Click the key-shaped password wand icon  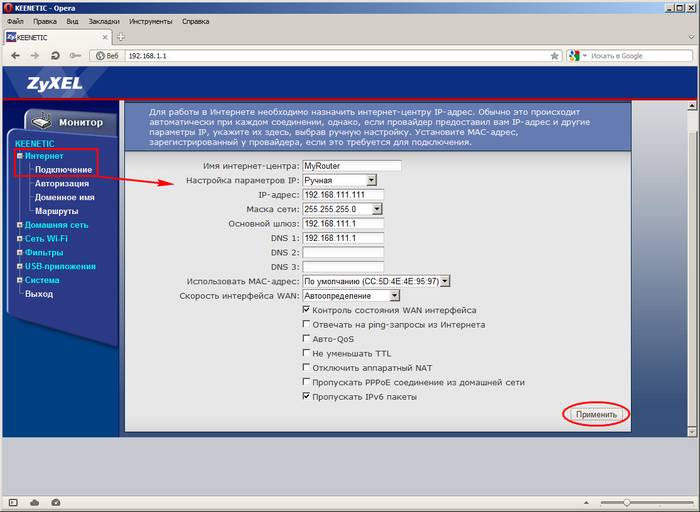point(75,56)
